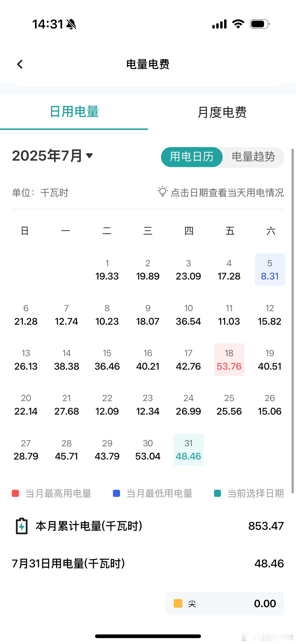Select July 30 with 53.04 usage

[x=148, y=450]
